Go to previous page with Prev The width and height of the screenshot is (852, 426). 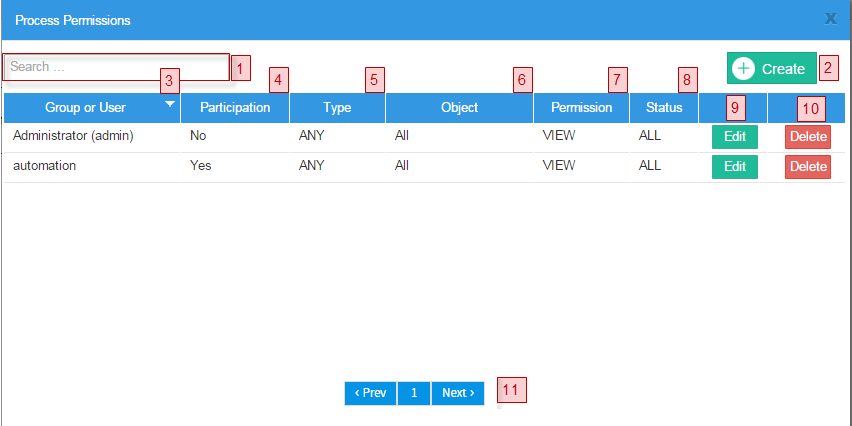click(370, 393)
